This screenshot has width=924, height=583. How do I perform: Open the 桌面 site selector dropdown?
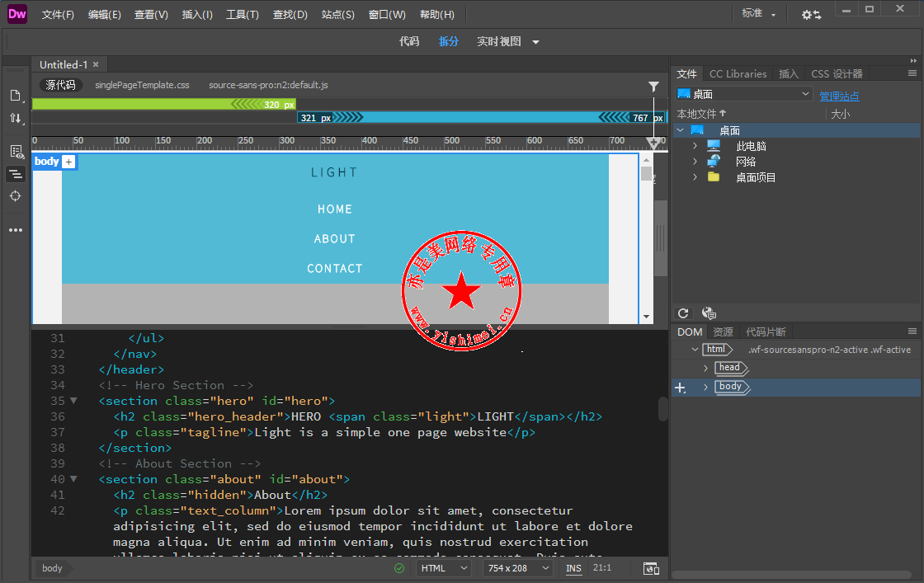click(743, 94)
